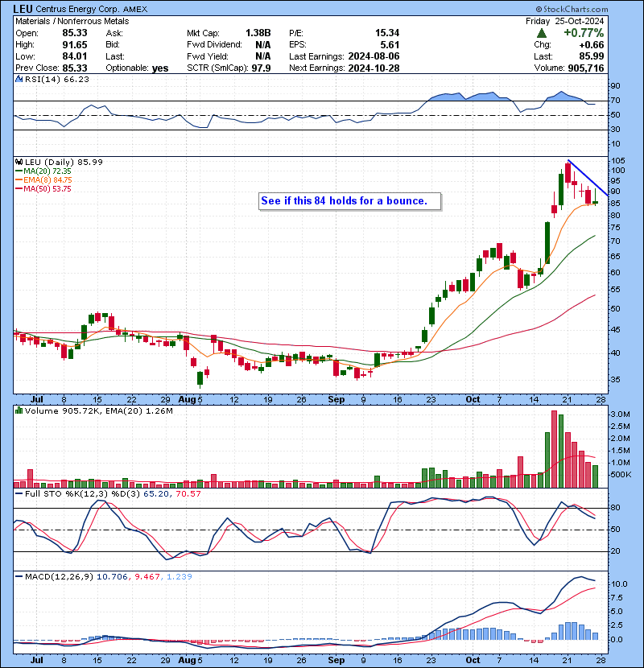Click the MACD signal value 9.467

pyautogui.click(x=147, y=576)
